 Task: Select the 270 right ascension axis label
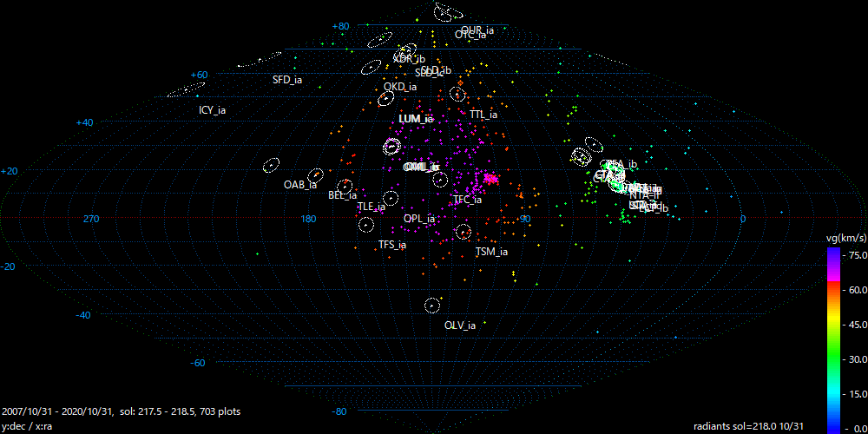(91, 219)
